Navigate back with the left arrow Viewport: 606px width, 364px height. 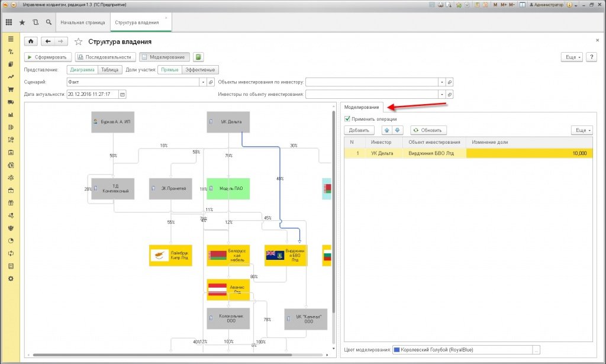click(48, 41)
